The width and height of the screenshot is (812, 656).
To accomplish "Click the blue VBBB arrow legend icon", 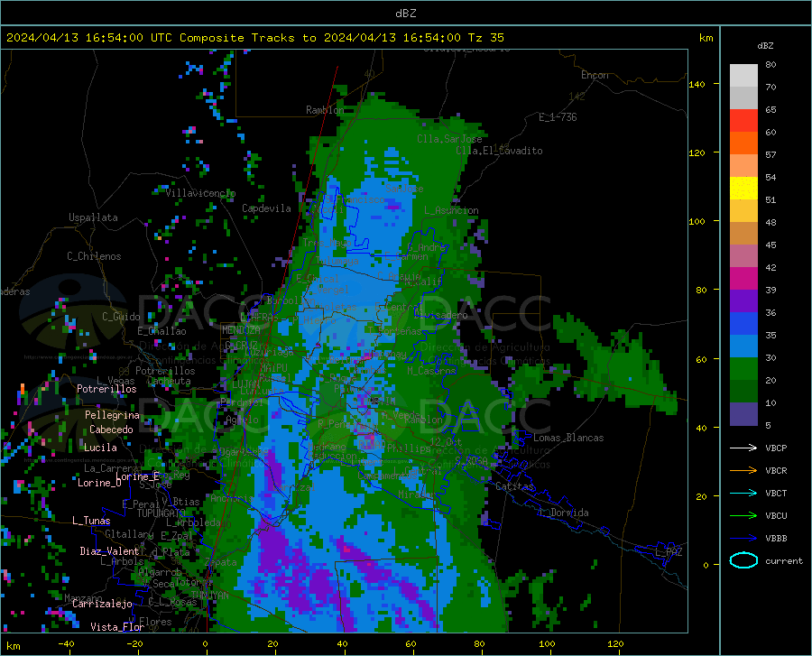I will [x=743, y=538].
